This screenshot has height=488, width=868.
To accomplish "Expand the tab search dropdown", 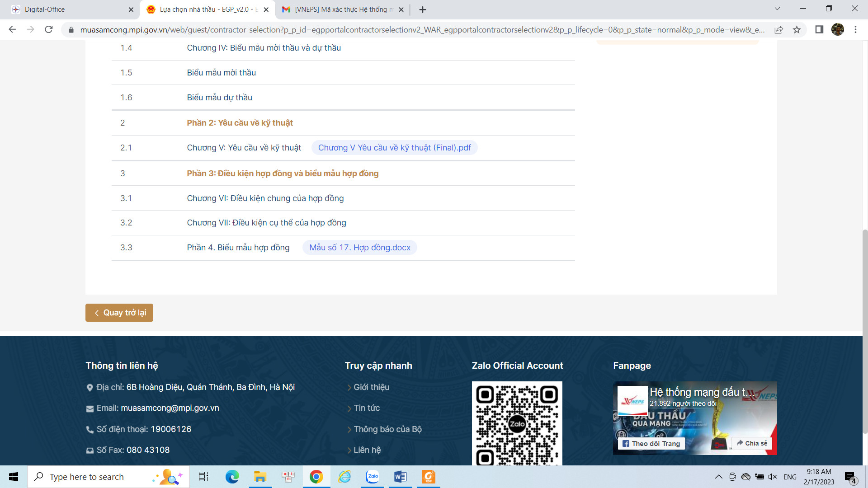I will pyautogui.click(x=777, y=9).
